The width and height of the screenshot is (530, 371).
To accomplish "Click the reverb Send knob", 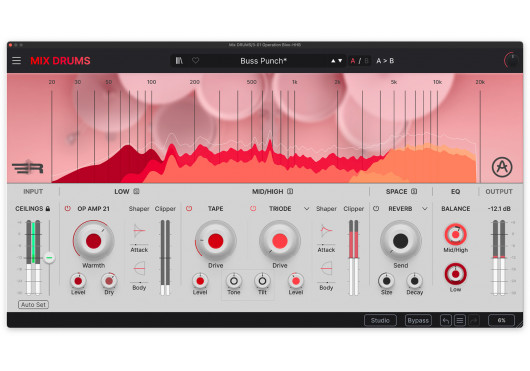I will [401, 241].
